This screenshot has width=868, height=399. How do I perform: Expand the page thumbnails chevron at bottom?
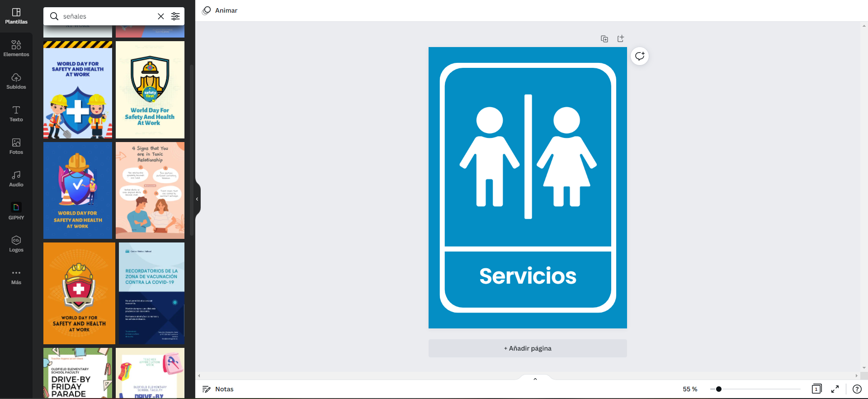coord(535,379)
